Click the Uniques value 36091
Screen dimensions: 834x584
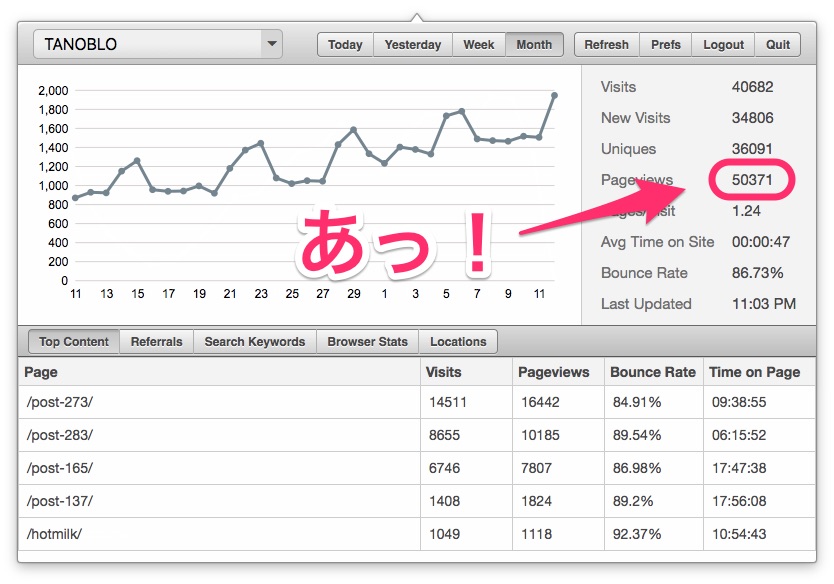(752, 148)
